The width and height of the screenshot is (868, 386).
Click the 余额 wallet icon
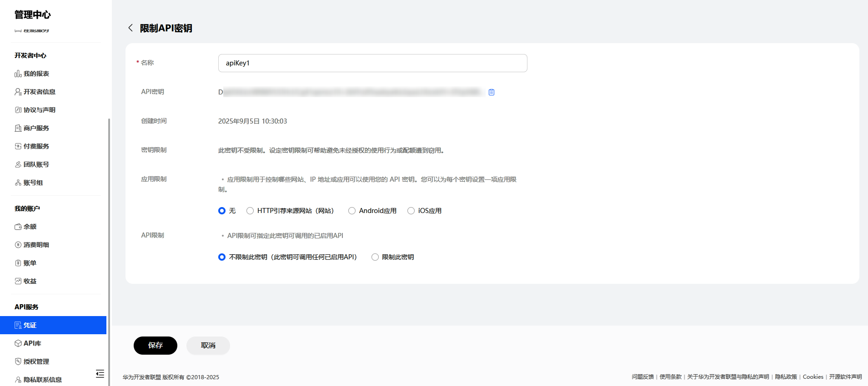click(x=18, y=227)
